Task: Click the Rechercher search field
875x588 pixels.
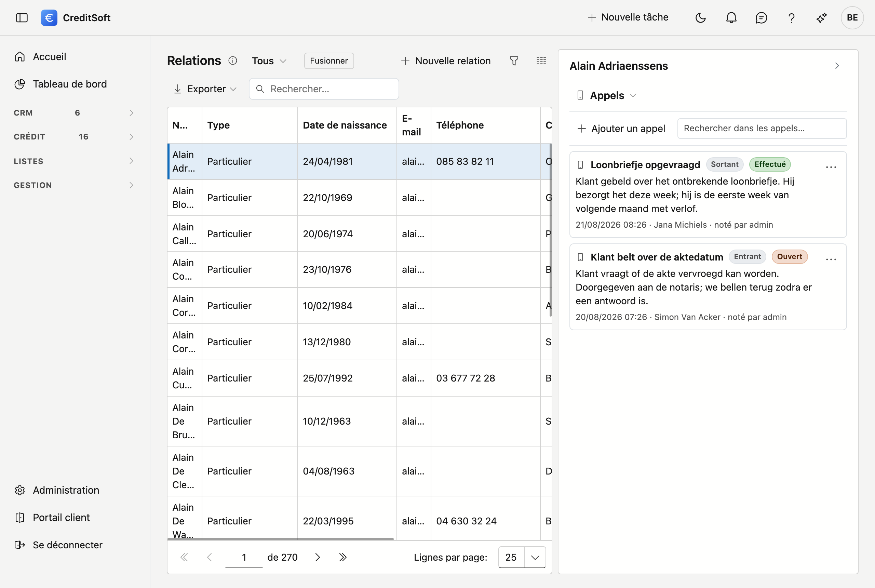Action: 324,89
